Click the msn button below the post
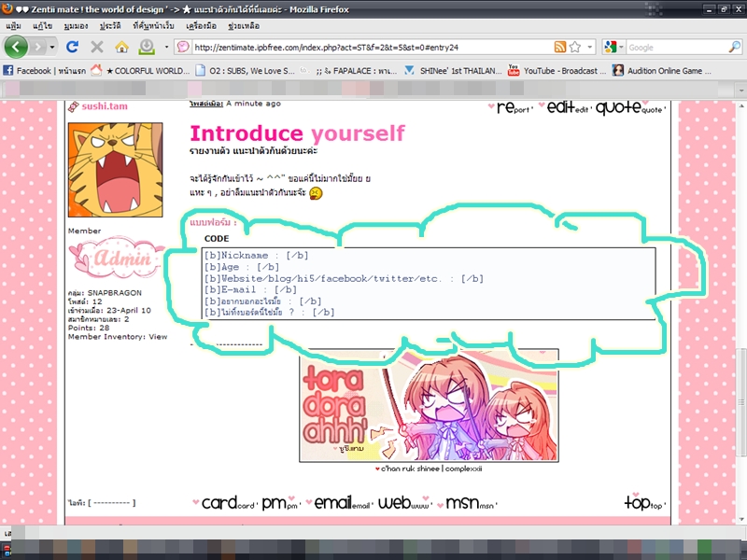 pyautogui.click(x=467, y=503)
